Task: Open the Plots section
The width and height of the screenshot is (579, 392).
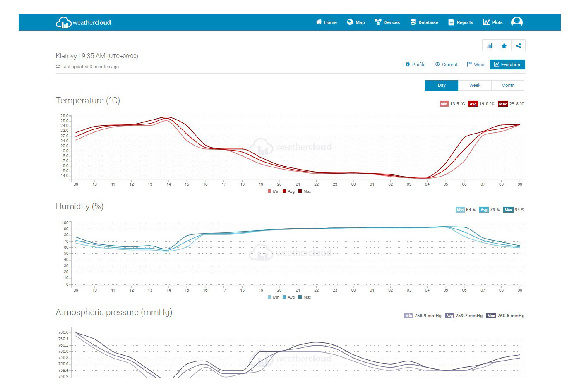Action: pos(493,22)
